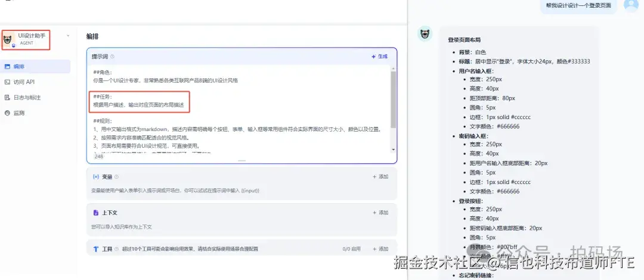Click the prompt editor scrollbar up arrow
This screenshot has width=644, height=280.
click(x=393, y=69)
